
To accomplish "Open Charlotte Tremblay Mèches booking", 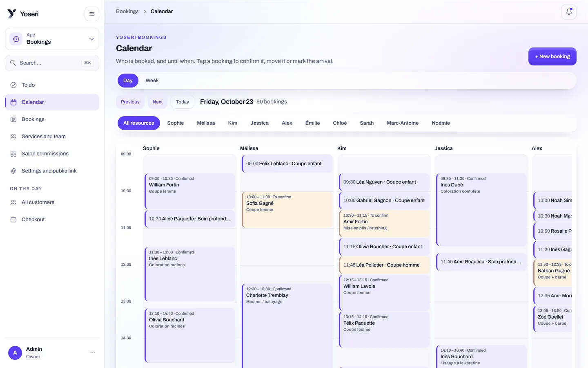I will pyautogui.click(x=287, y=326).
